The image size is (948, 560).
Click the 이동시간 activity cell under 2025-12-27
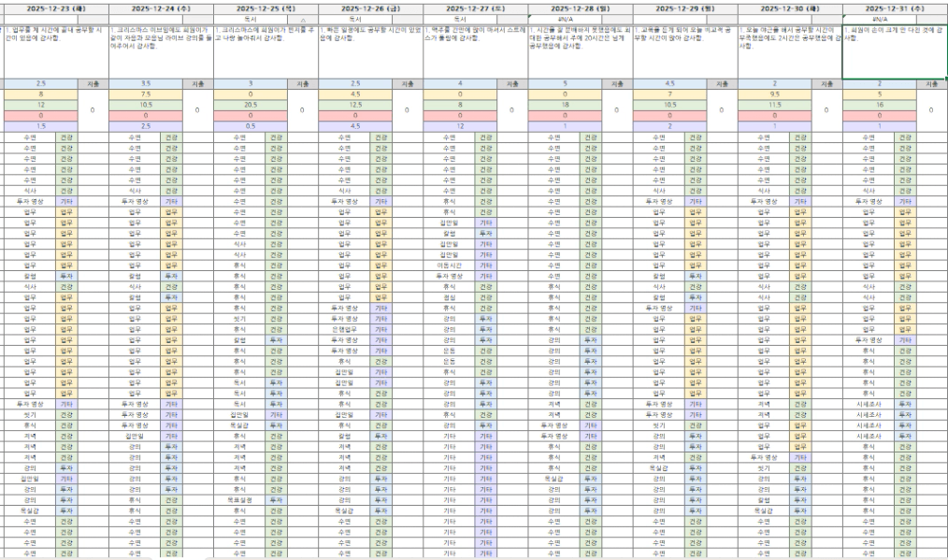pyautogui.click(x=449, y=266)
